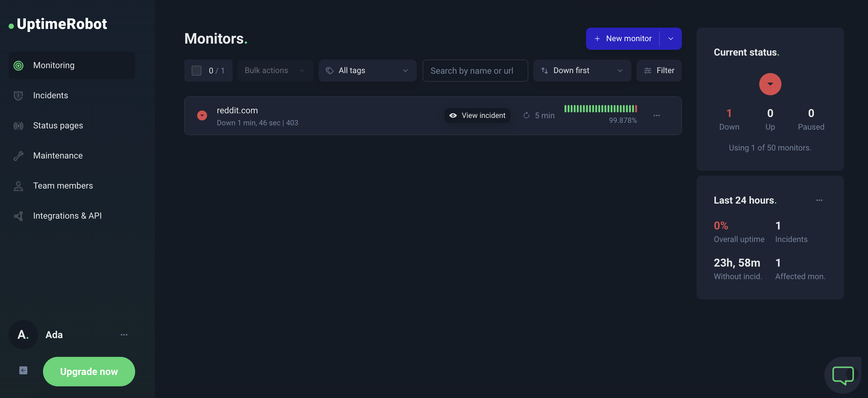
Task: Click 'Down 1 min, 46 sec | 403' text
Action: [257, 123]
